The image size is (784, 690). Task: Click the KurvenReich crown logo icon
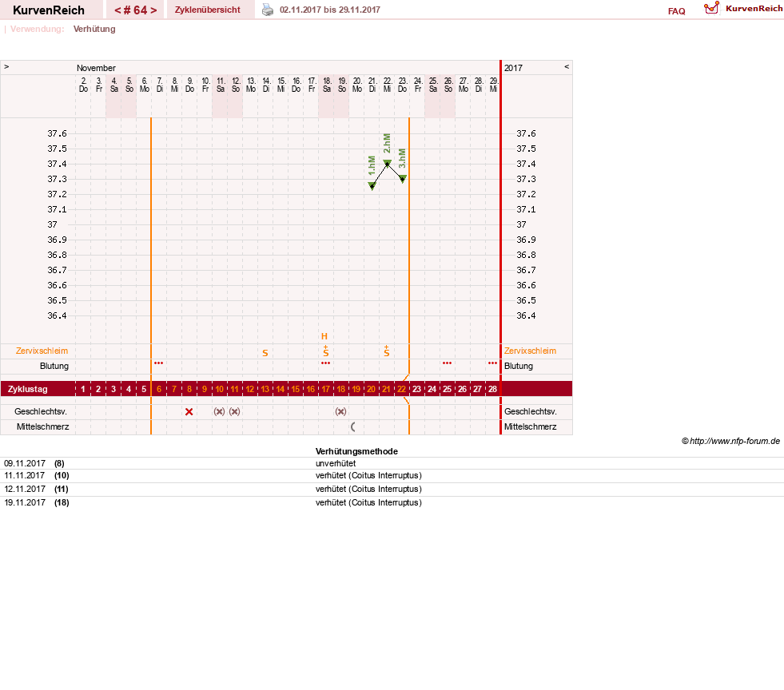pyautogui.click(x=711, y=8)
